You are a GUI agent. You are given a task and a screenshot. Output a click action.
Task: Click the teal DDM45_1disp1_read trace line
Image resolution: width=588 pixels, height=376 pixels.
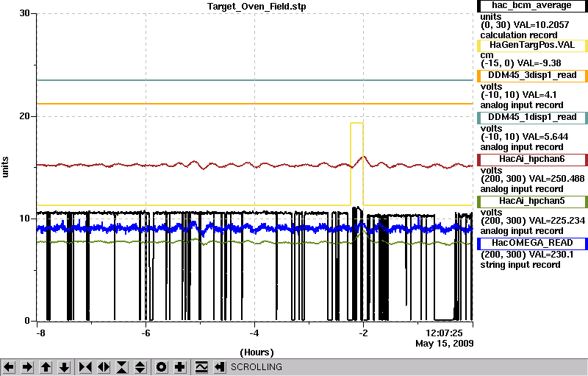click(255, 80)
